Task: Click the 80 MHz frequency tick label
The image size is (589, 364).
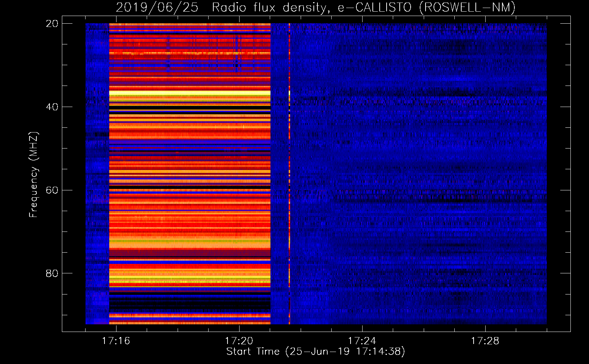Action: coord(52,273)
